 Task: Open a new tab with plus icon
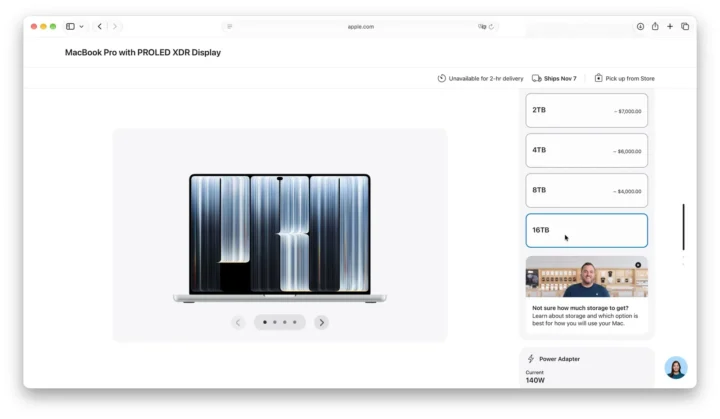(x=670, y=27)
